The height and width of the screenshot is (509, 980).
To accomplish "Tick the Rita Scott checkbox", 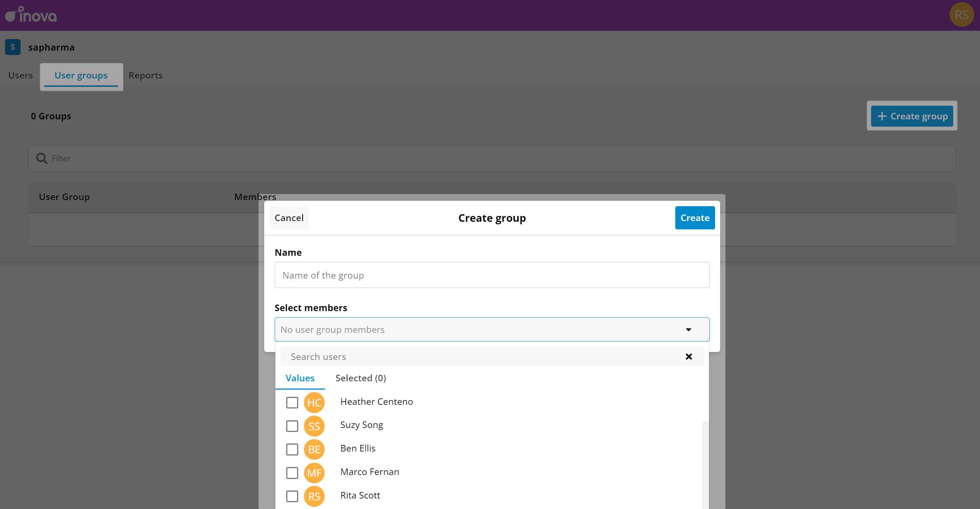I will pos(292,496).
